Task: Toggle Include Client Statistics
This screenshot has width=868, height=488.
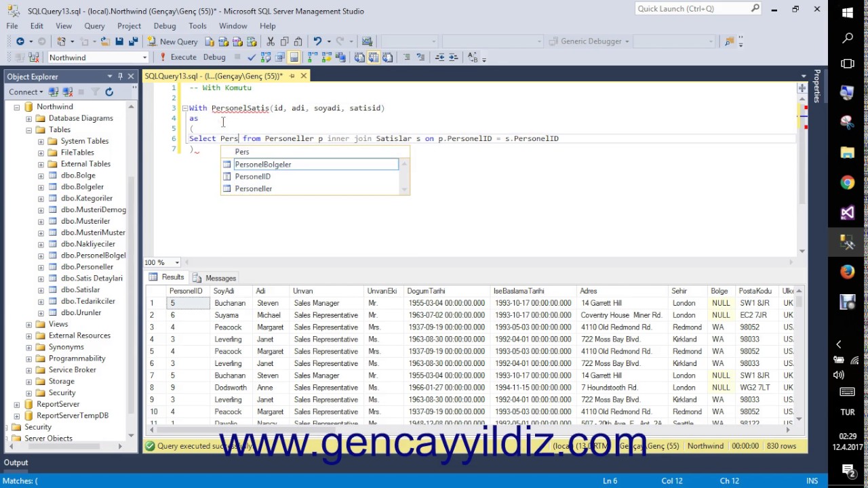Action: (341, 58)
